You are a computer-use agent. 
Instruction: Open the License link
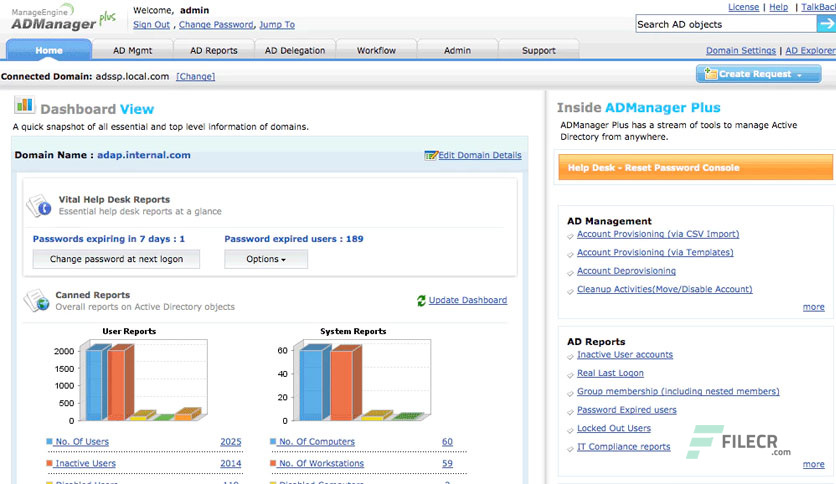[x=744, y=7]
